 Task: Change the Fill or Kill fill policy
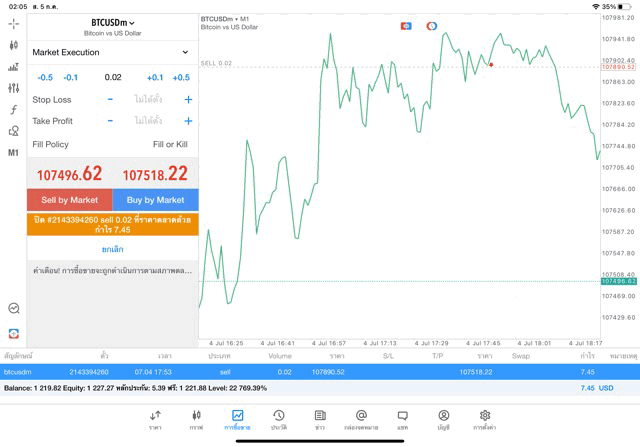[x=170, y=145]
